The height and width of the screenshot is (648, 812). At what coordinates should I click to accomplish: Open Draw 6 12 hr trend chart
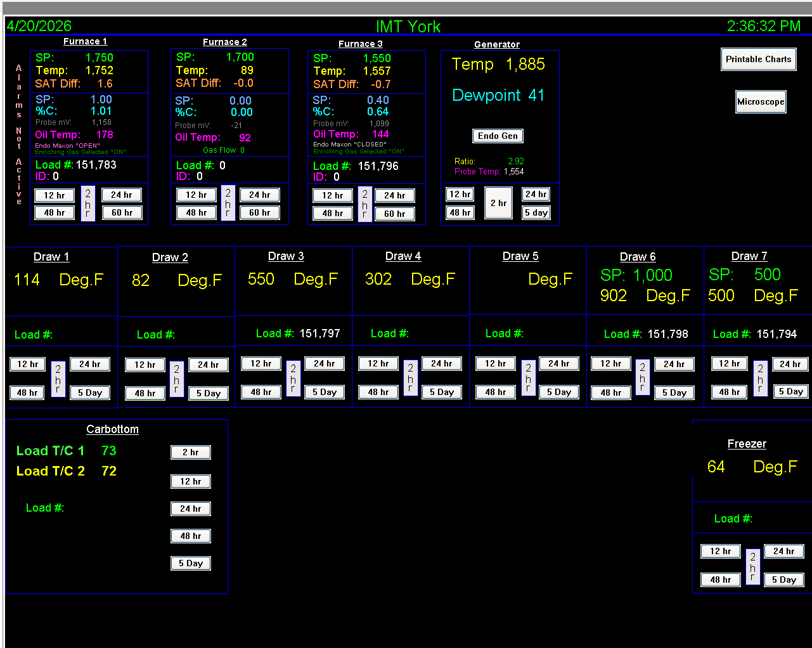coord(610,363)
